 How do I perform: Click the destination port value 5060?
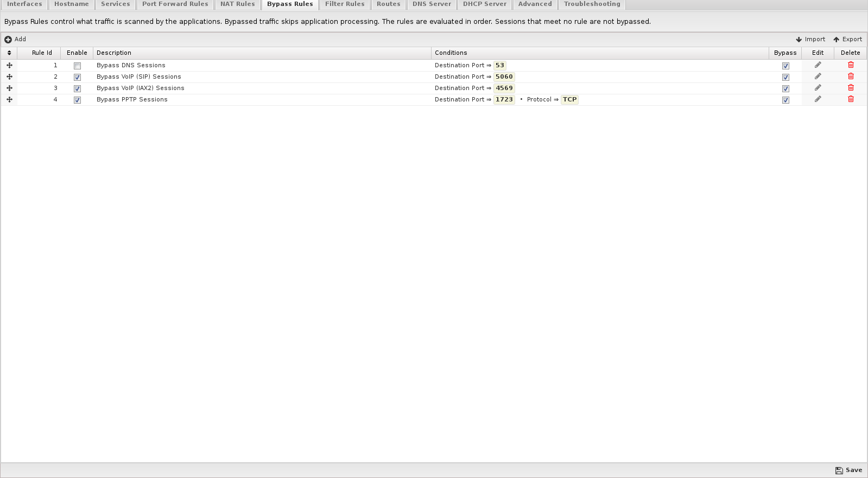504,77
